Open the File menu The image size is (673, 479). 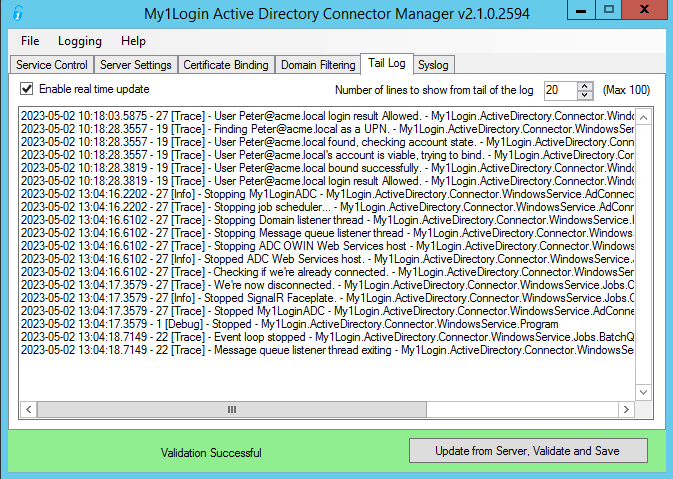30,41
